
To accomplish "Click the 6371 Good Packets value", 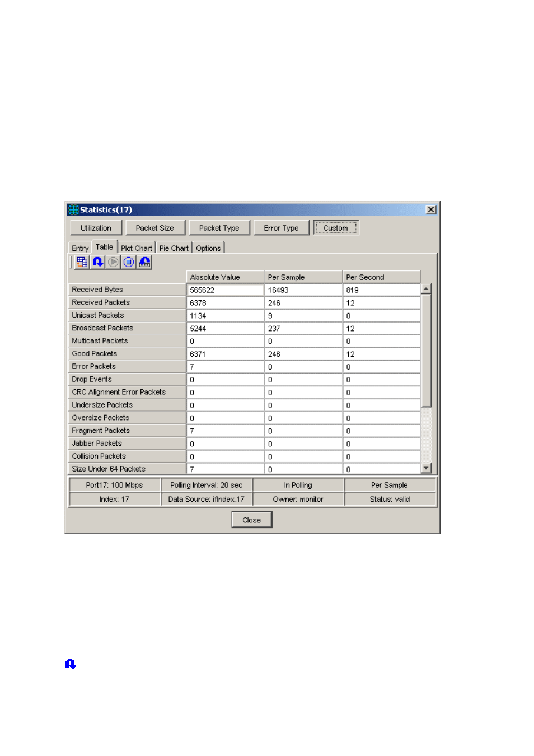I will [x=225, y=354].
